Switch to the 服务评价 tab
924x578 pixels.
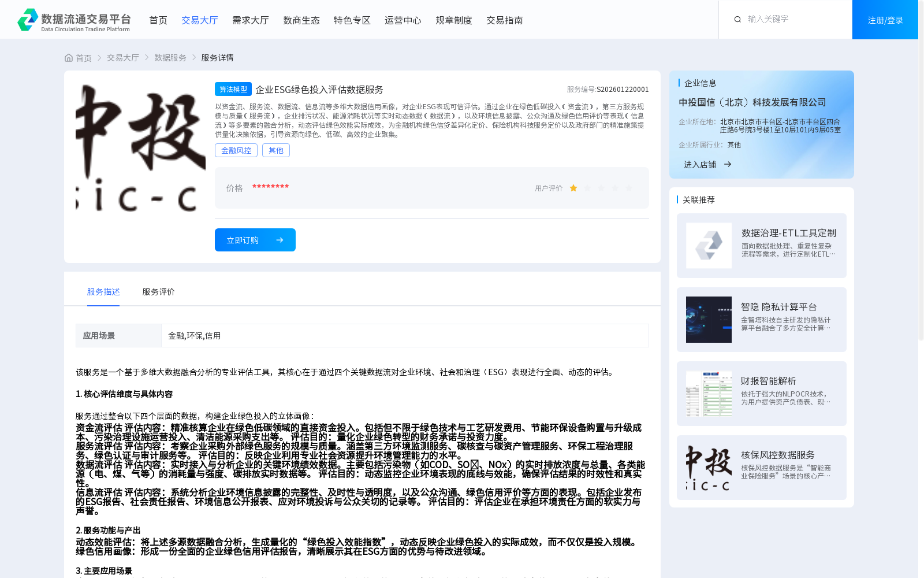159,292
